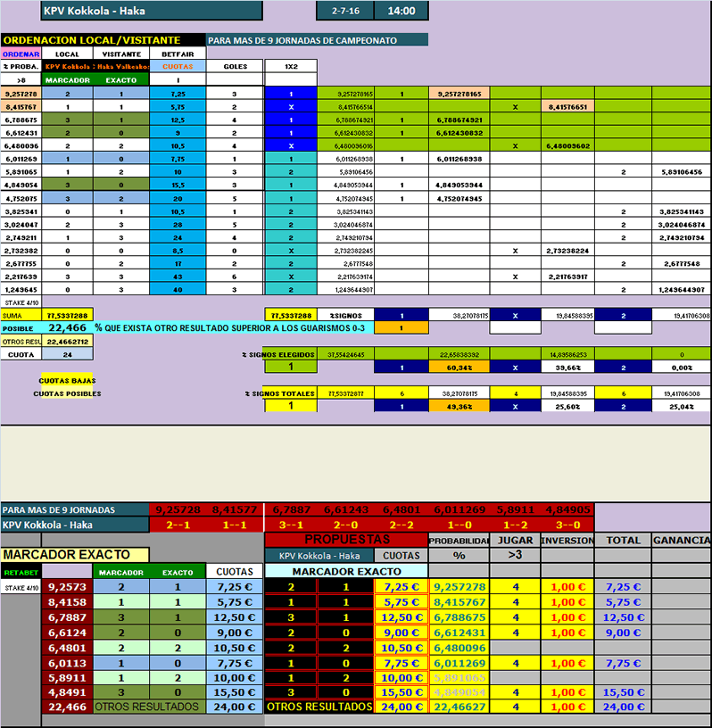Select the >8 threshold cell
712x728 pixels.
tap(21, 80)
